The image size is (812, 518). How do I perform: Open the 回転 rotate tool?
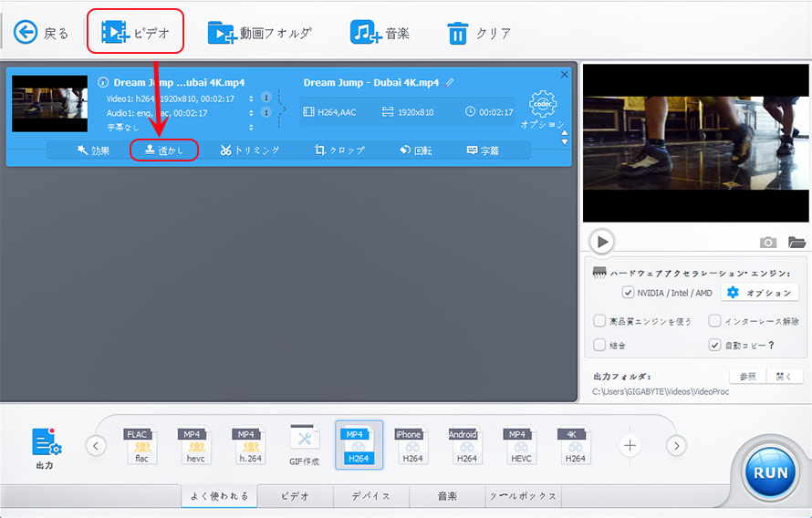point(416,150)
